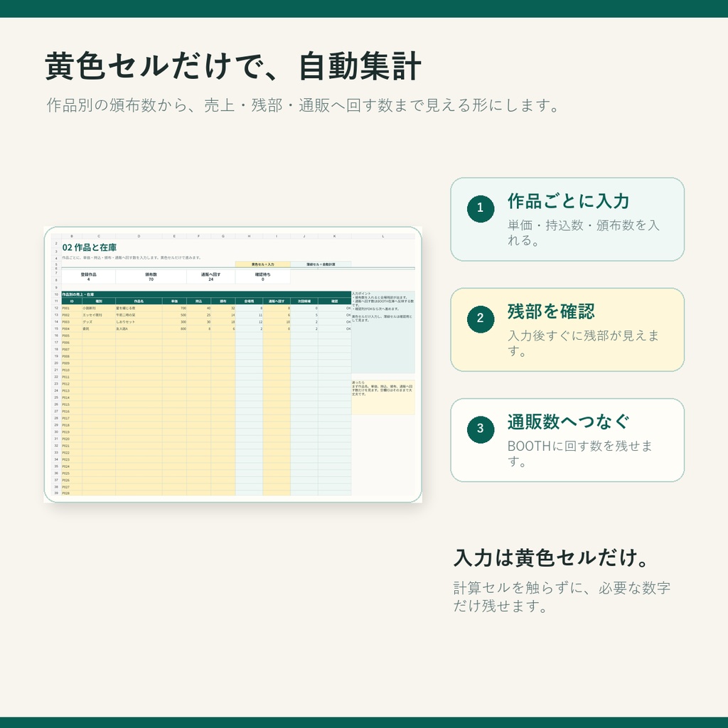The image size is (728, 728).
Task: Click the 次回候補 column header cell
Action: (x=304, y=301)
